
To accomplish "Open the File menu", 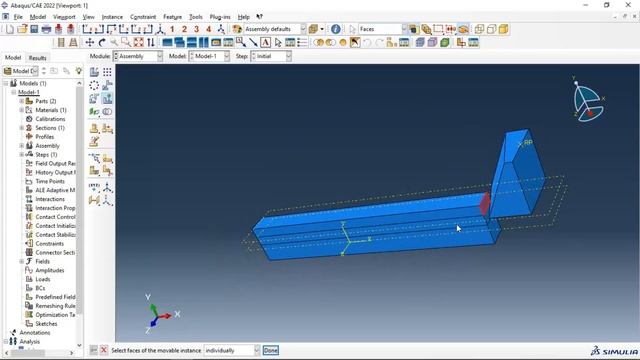I will [x=18, y=17].
